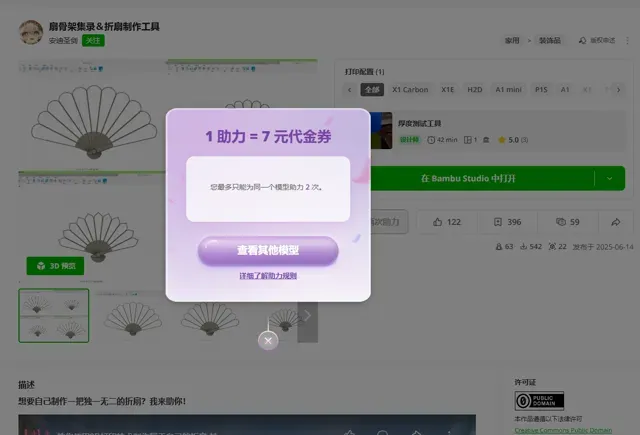Click the author avatar image
This screenshot has width=640, height=435.
[x=31, y=32]
